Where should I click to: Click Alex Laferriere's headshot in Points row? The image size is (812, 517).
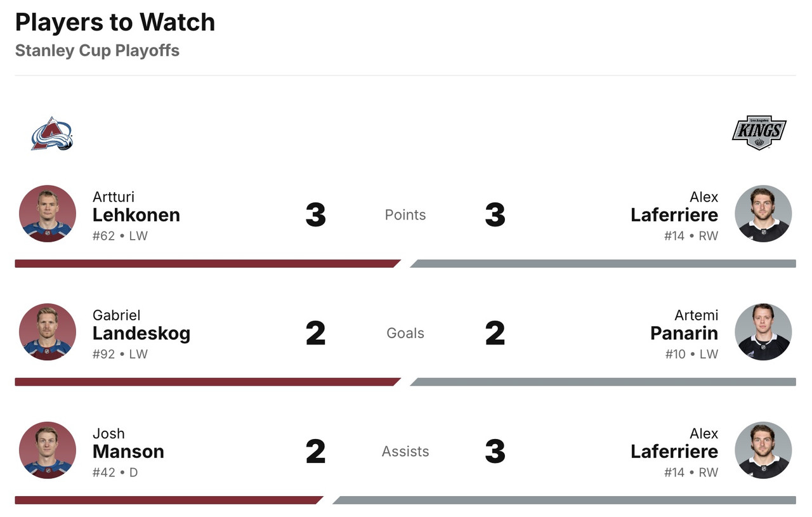763,214
